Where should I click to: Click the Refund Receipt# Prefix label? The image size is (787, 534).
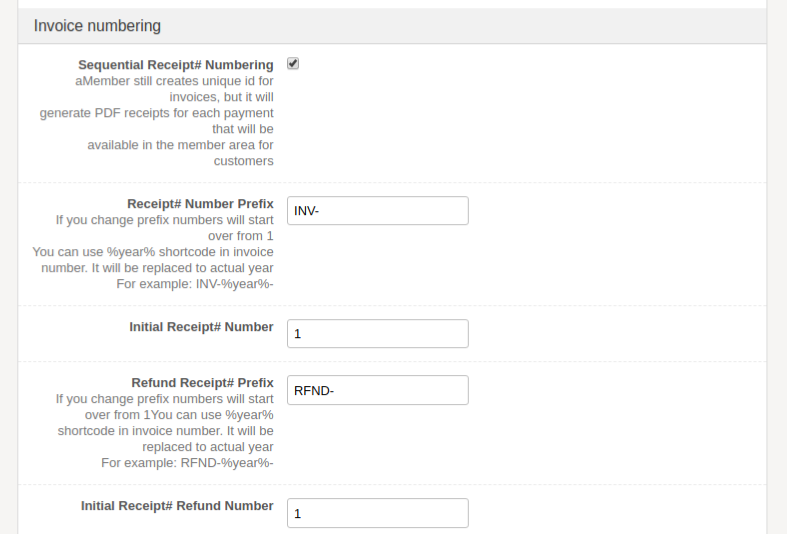[x=202, y=383]
